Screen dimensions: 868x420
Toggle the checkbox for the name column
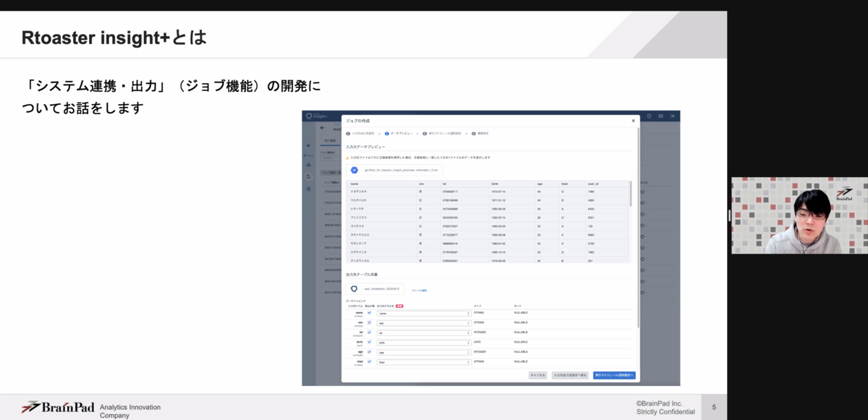coord(369,313)
